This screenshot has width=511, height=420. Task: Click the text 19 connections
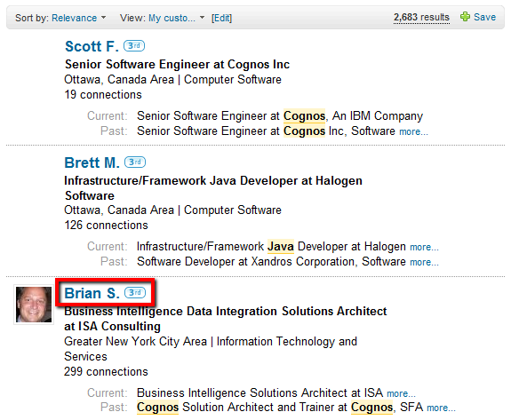(x=103, y=95)
